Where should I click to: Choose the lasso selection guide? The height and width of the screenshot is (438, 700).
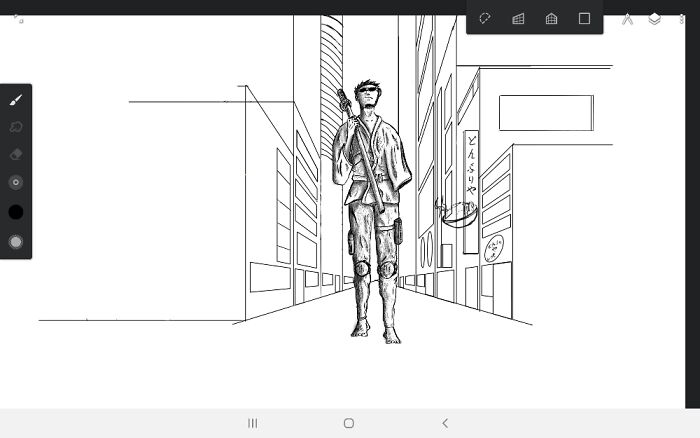tap(485, 18)
